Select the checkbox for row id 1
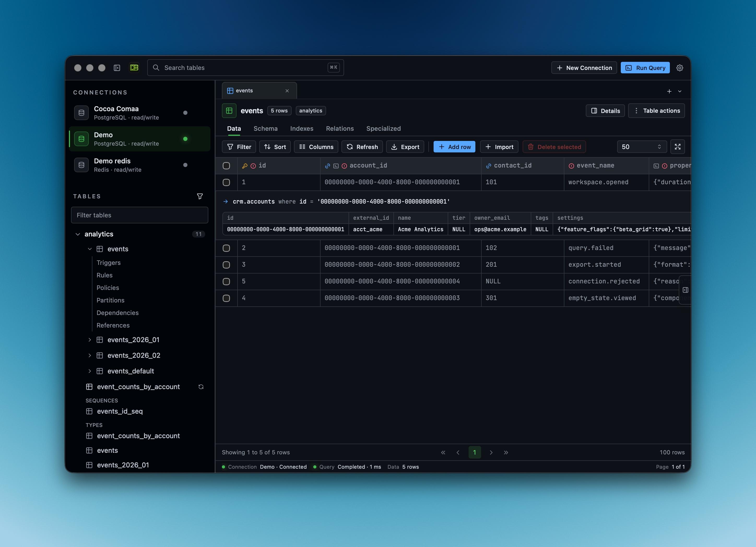 point(226,182)
